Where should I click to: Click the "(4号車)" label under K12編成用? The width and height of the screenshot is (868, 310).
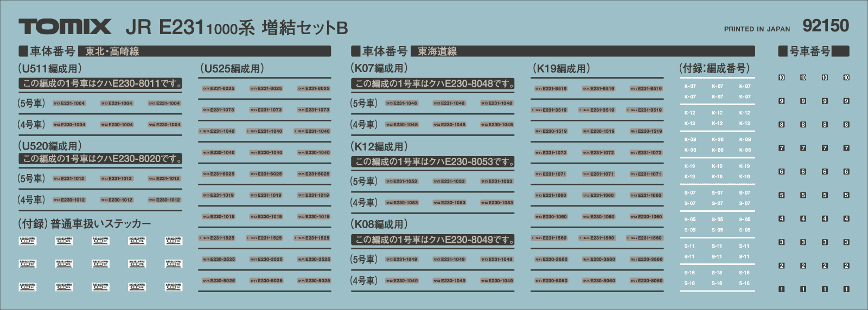(364, 203)
